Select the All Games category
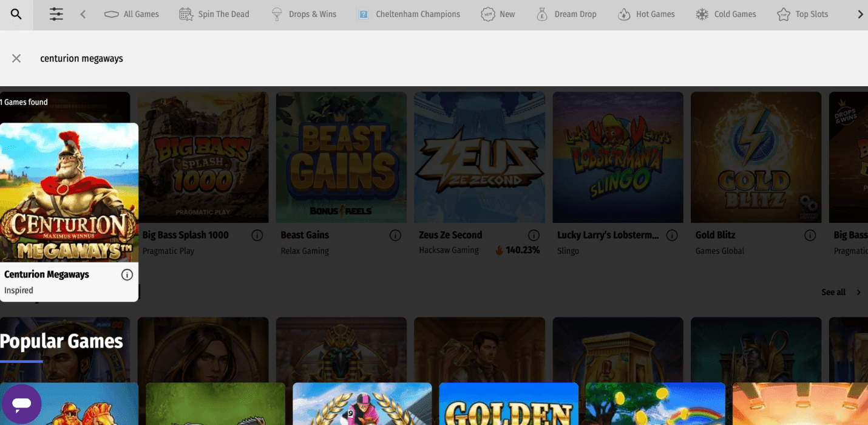This screenshot has height=425, width=868. [x=132, y=15]
